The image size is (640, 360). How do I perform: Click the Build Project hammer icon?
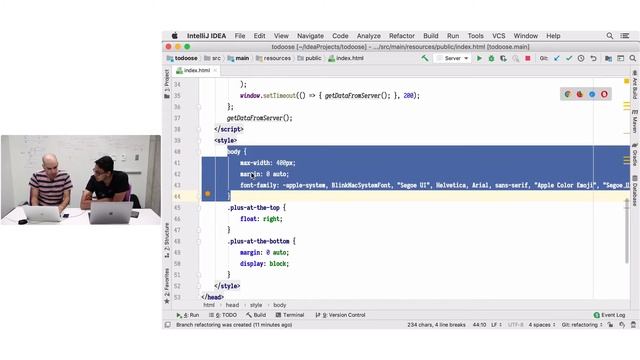coord(424,58)
